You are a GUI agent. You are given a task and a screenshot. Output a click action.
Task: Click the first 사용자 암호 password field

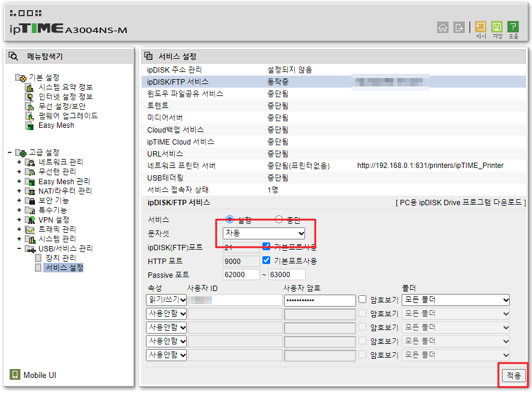point(319,300)
